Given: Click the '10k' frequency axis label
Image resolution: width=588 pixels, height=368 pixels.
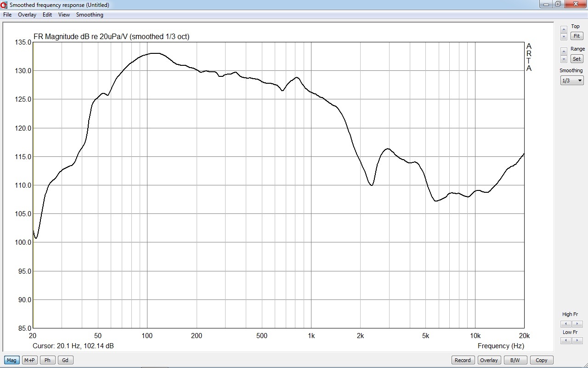Looking at the screenshot, I should pyautogui.click(x=475, y=335).
